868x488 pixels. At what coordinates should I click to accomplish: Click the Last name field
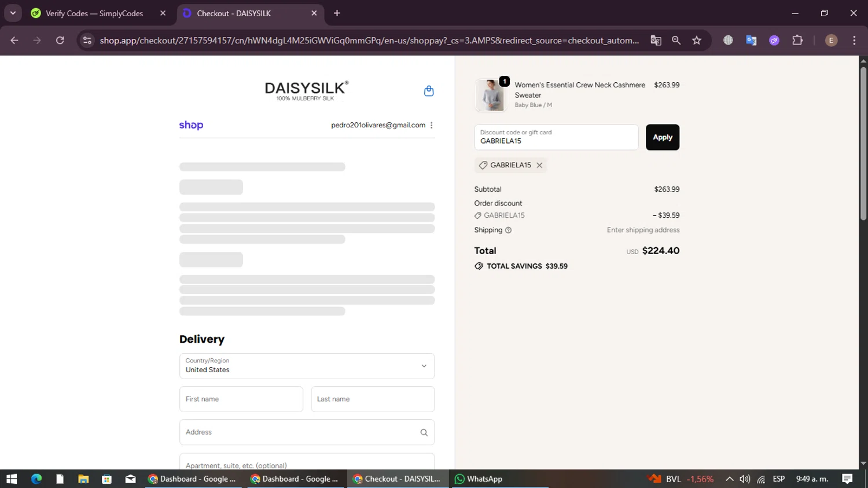[373, 399]
